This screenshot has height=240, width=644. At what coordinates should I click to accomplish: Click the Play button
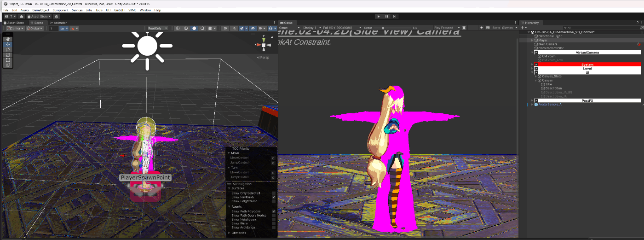pyautogui.click(x=379, y=17)
